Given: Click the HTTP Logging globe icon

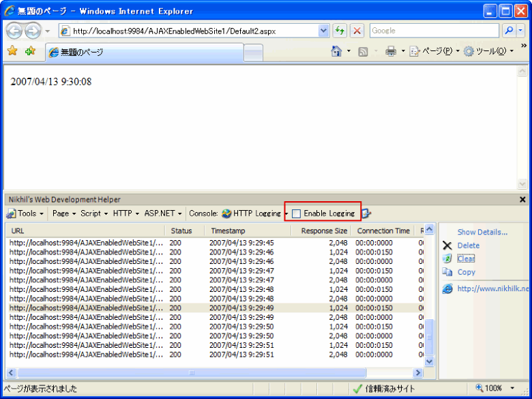Looking at the screenshot, I should tap(226, 213).
